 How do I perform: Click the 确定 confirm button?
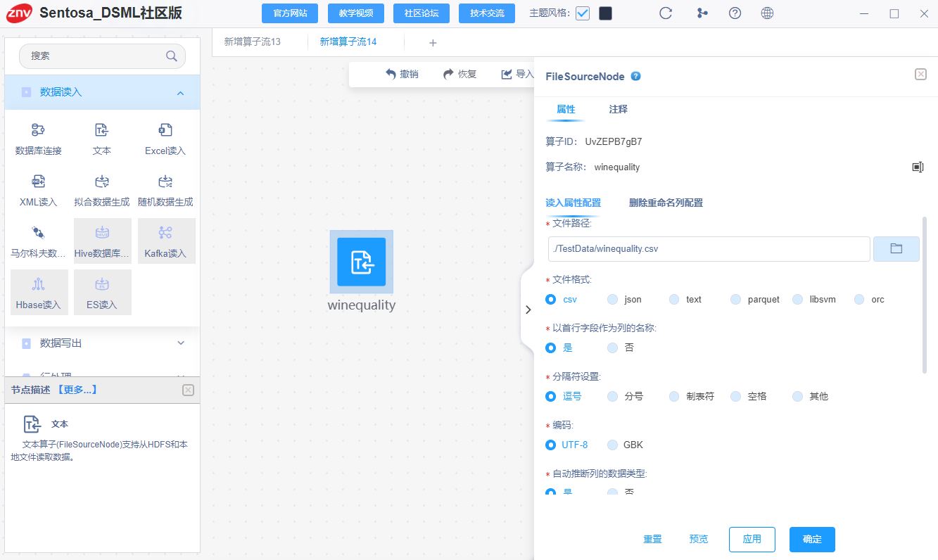(812, 539)
